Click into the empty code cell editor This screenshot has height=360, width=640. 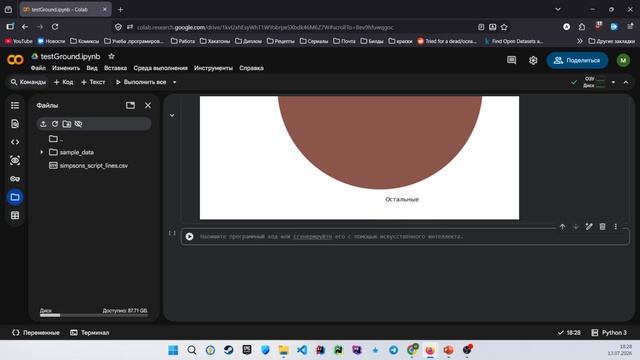click(x=412, y=237)
